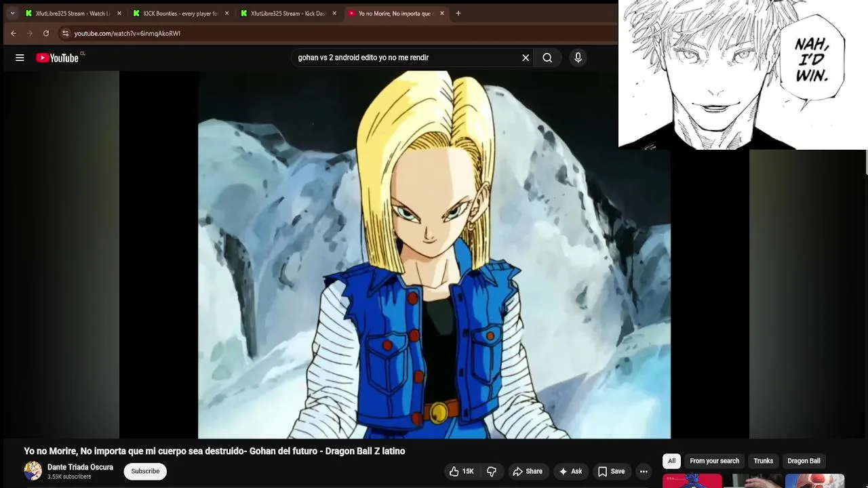The image size is (868, 488).
Task: Close the Yo no Morire tab
Action: click(x=442, y=13)
